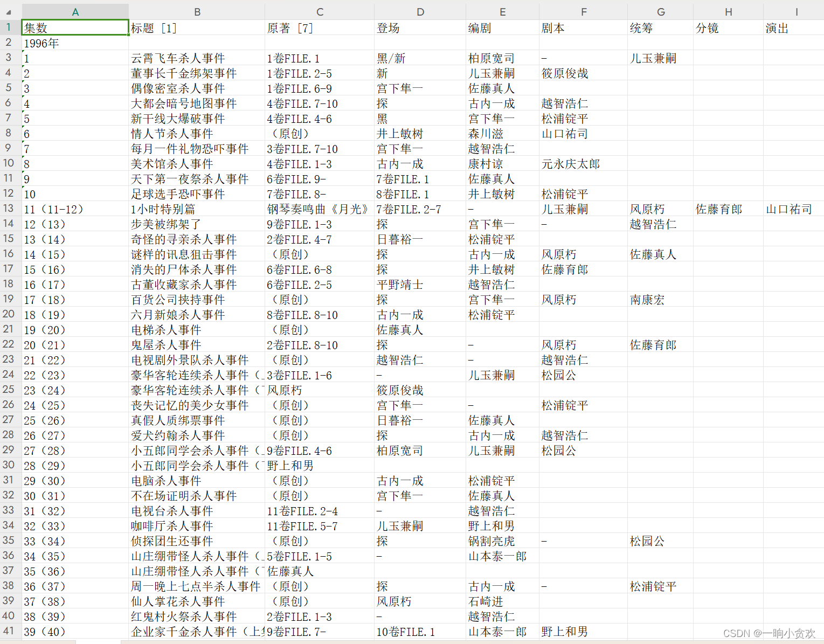
Task: Click cell 每月一件礼物恐吓事件
Action: pyautogui.click(x=197, y=149)
